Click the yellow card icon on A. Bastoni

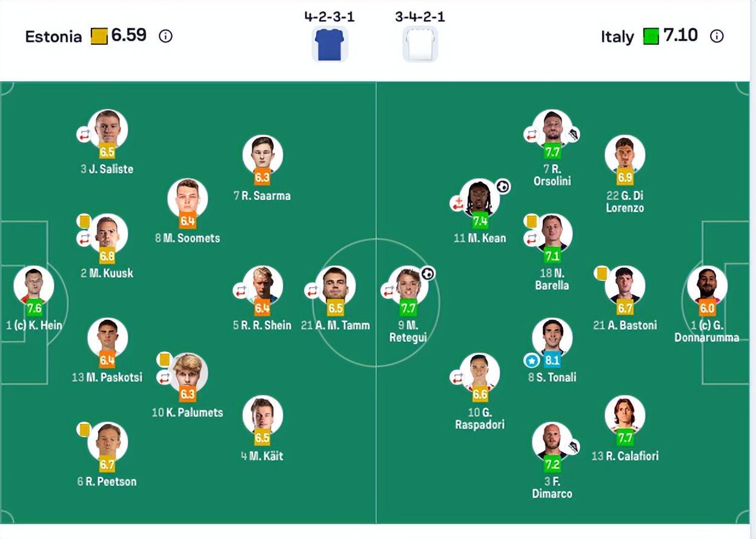[602, 274]
